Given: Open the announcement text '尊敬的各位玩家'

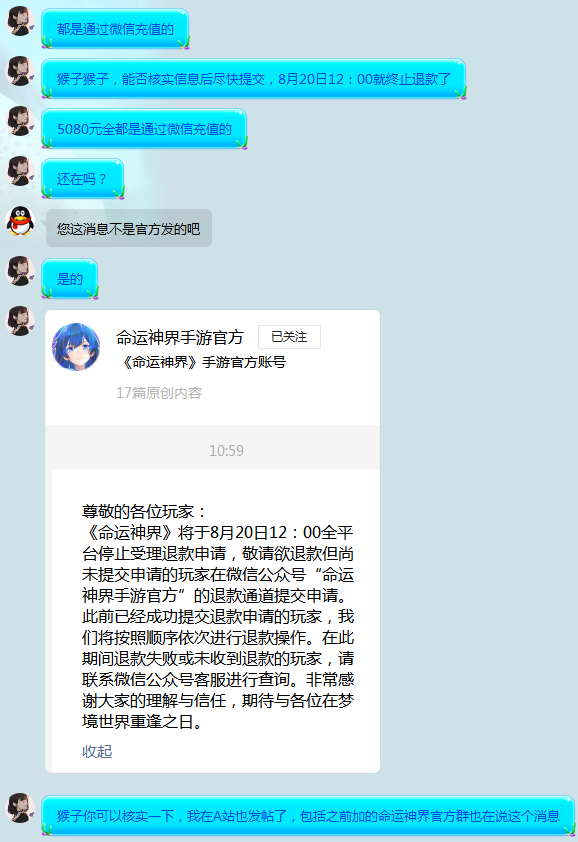Looking at the screenshot, I should (x=143, y=511).
